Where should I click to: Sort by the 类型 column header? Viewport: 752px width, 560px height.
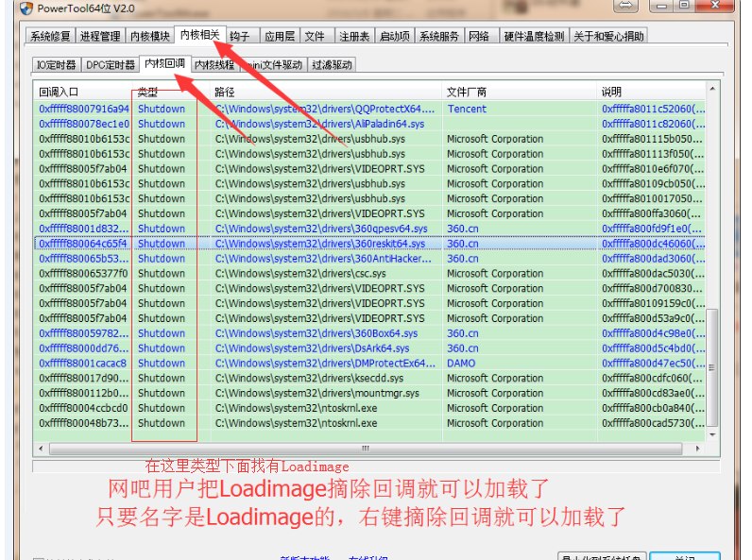pos(147,93)
